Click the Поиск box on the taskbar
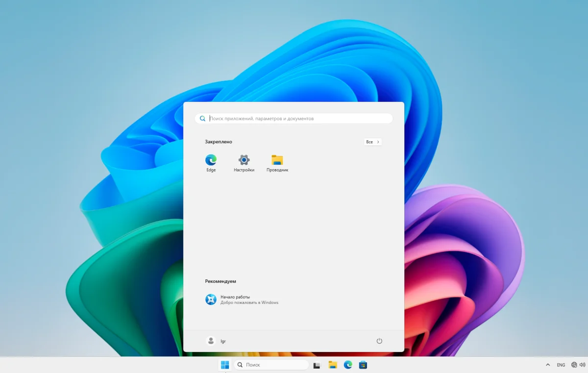Viewport: 588px width, 373px height. 271,365
